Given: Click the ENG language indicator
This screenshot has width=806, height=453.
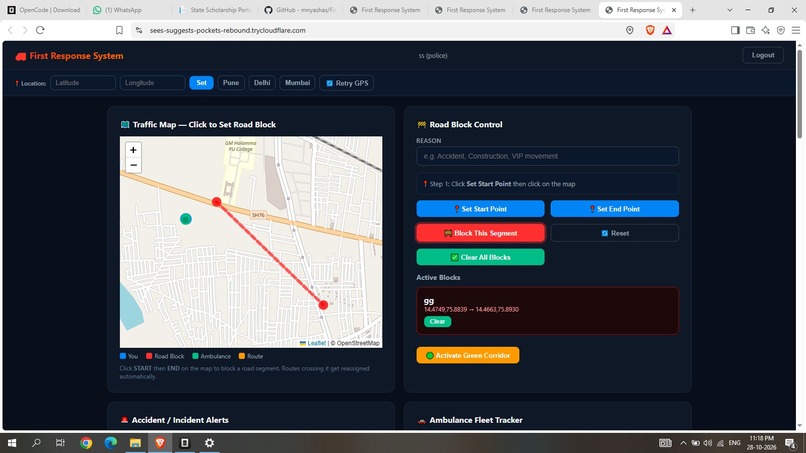Looking at the screenshot, I should pos(735,443).
